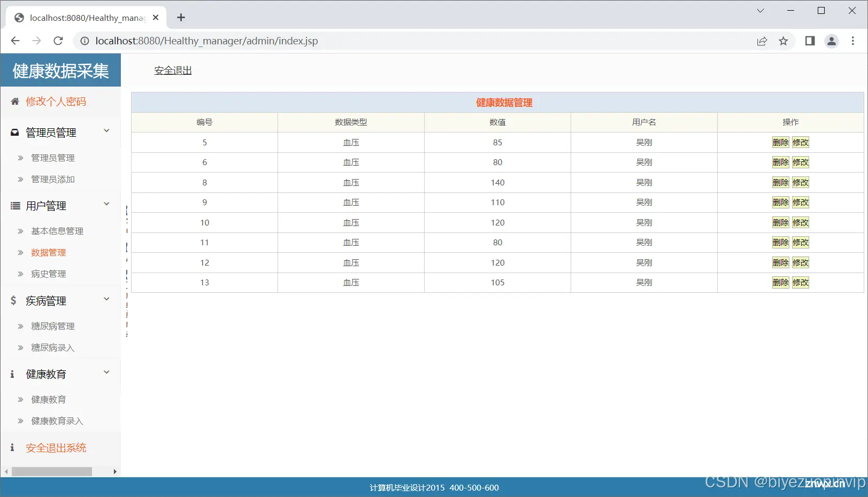Viewport: 868px width, 497px height.
Task: Edit record number 10 via 修改
Action: coord(801,222)
